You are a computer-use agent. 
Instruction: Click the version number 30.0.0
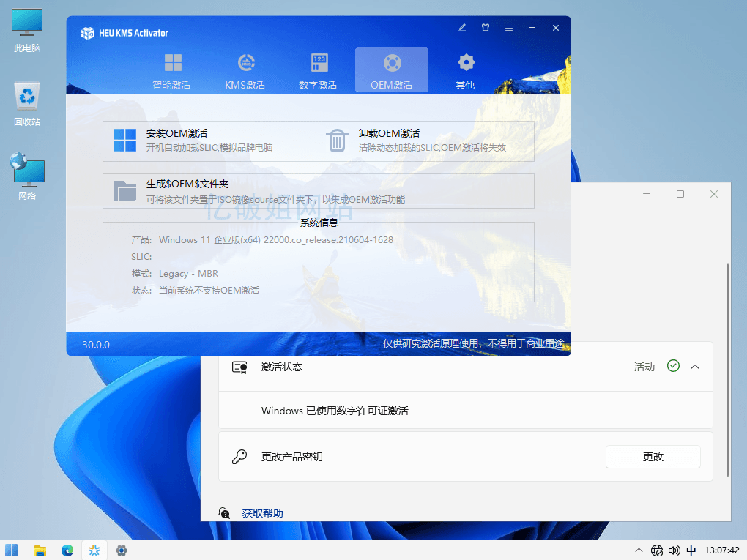pyautogui.click(x=96, y=345)
